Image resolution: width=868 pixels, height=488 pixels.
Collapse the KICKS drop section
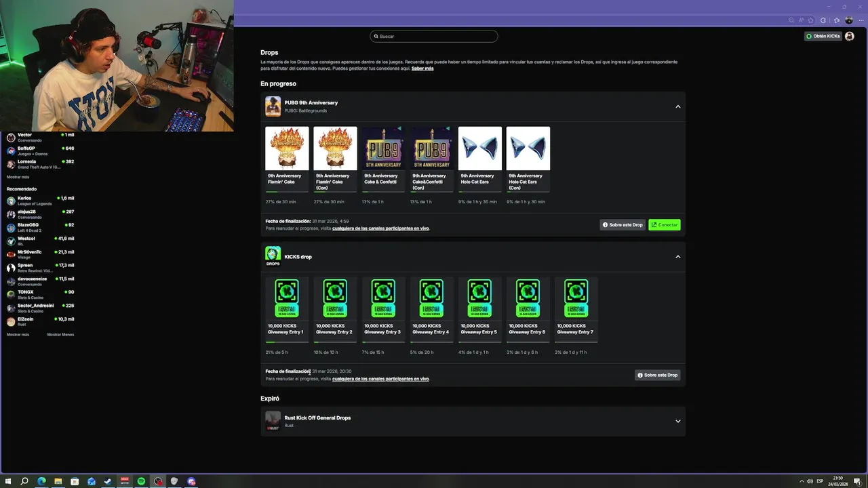click(677, 256)
